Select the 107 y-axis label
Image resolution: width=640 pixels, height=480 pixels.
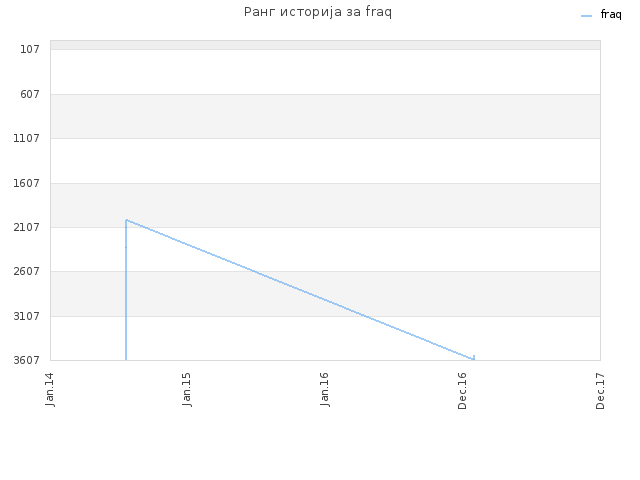pos(30,49)
